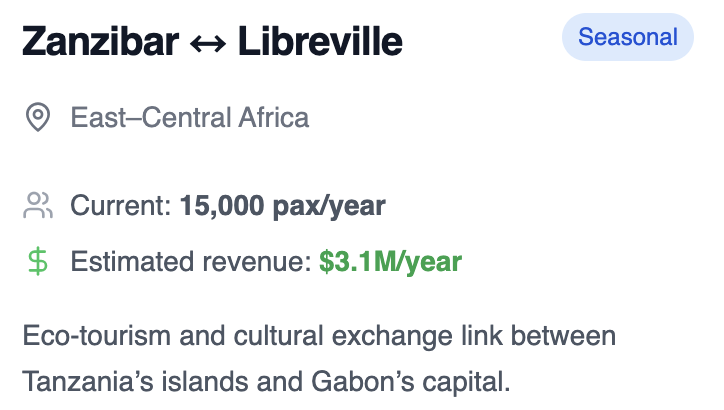Image resolution: width=724 pixels, height=410 pixels.
Task: Click the word between in the description
Action: pos(563,336)
